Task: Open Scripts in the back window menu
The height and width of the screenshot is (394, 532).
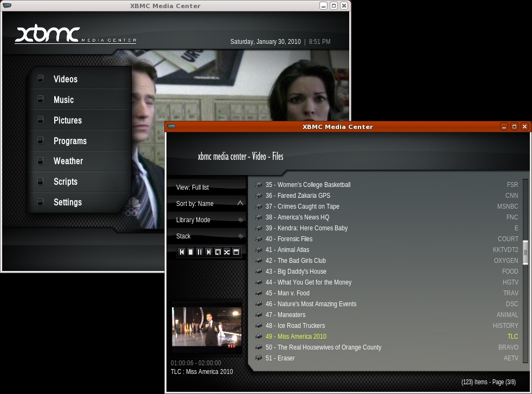Action: pos(79,182)
